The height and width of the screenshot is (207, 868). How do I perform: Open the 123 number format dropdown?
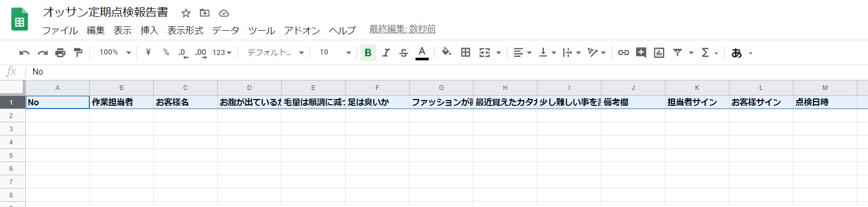(x=222, y=52)
